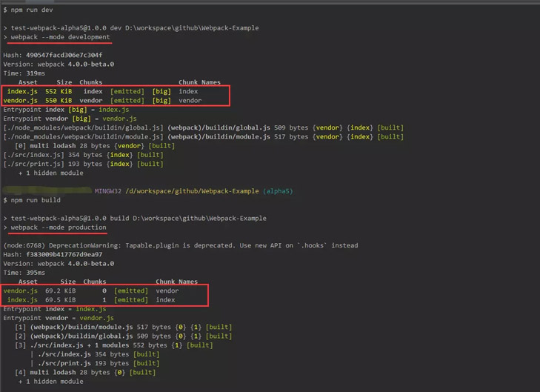540x392 pixels.
Task: Click the '(alpha5)' branch name
Action: point(278,191)
